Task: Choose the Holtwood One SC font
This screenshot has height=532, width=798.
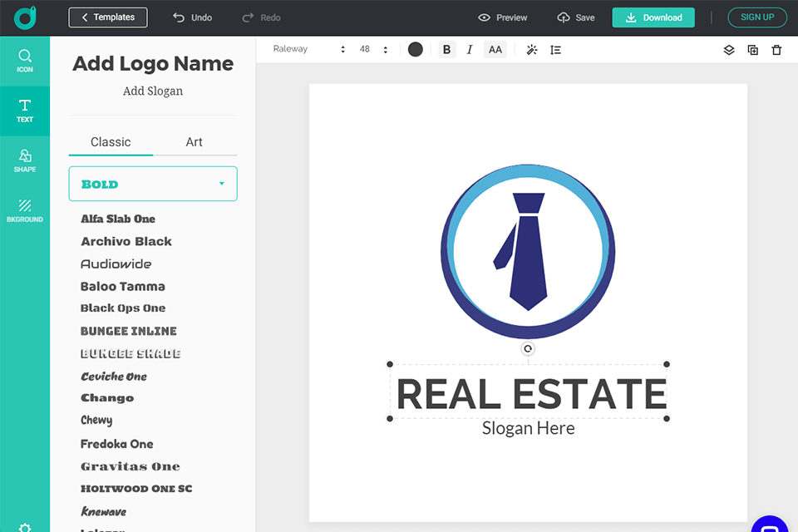Action: coord(136,489)
